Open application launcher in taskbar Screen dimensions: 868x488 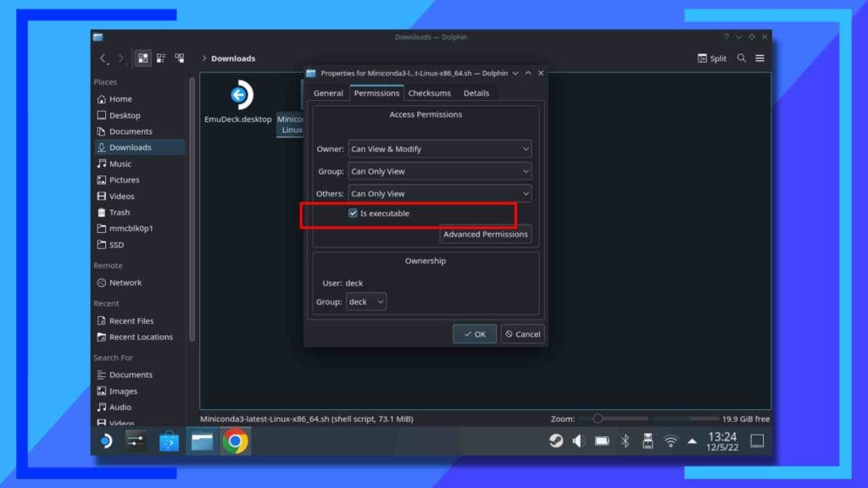coord(106,441)
